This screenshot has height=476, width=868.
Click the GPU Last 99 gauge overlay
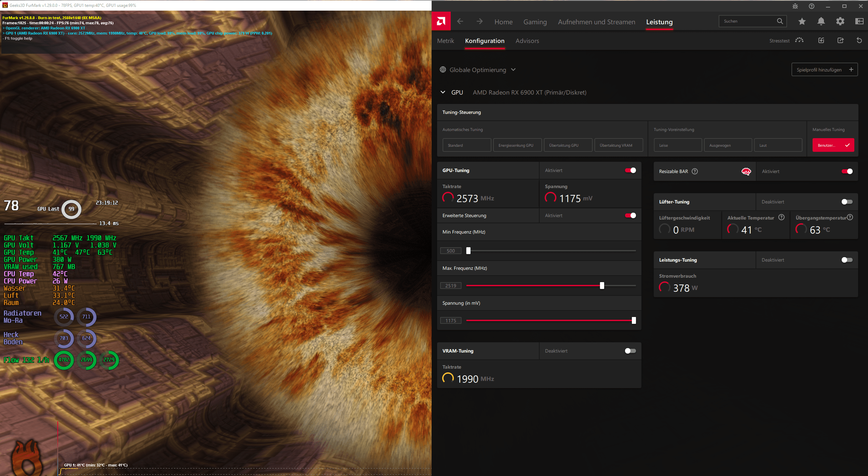pyautogui.click(x=71, y=209)
